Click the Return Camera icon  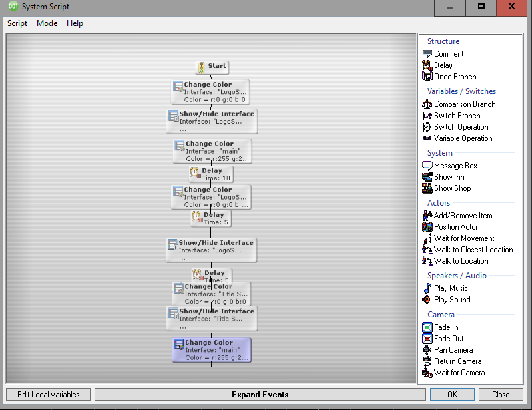(x=427, y=361)
